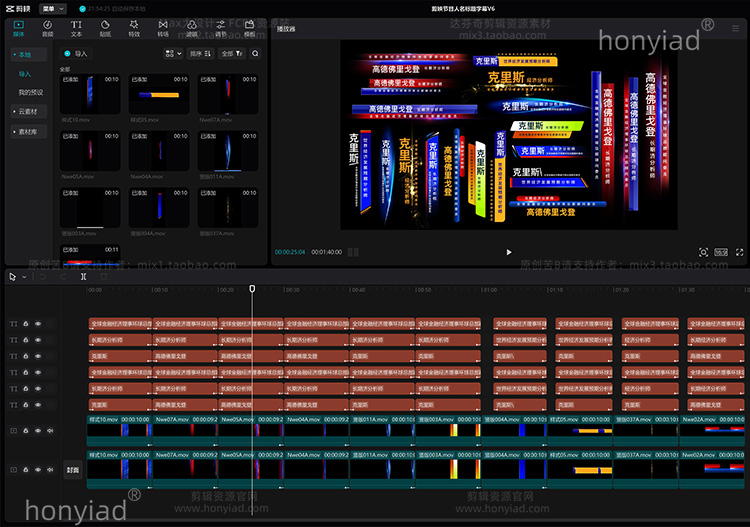Open the 模板 (Templates) tab

pyautogui.click(x=250, y=28)
